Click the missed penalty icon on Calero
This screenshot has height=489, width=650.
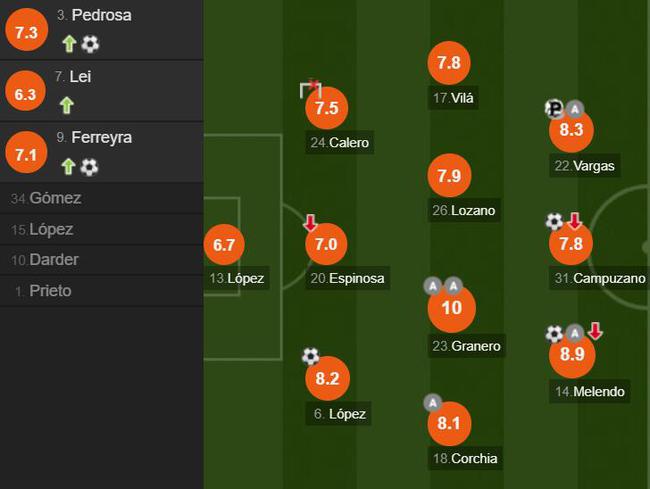pyautogui.click(x=310, y=89)
